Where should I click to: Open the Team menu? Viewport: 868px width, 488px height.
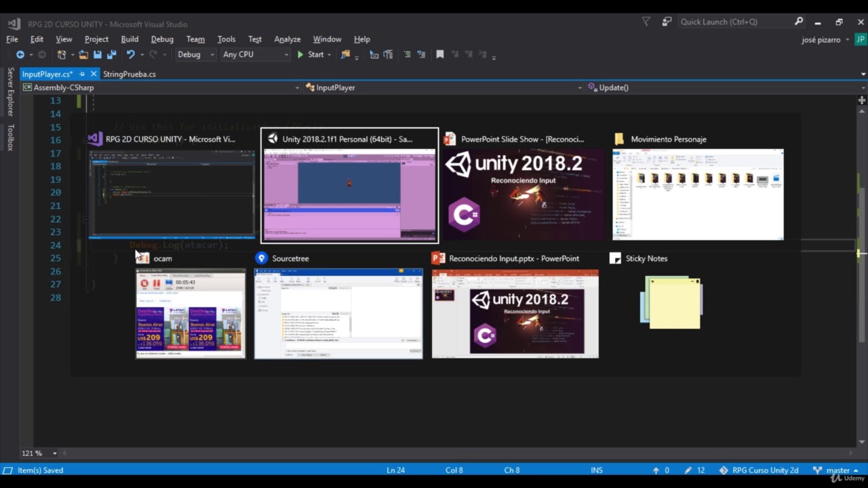click(195, 39)
